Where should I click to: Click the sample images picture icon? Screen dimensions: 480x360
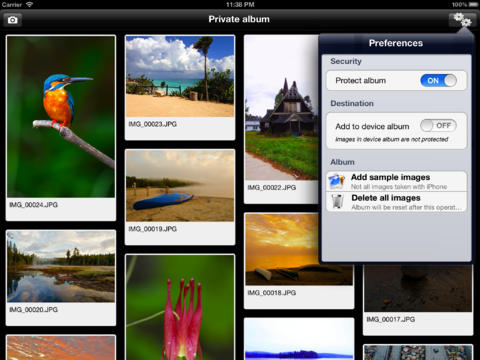coord(337,182)
